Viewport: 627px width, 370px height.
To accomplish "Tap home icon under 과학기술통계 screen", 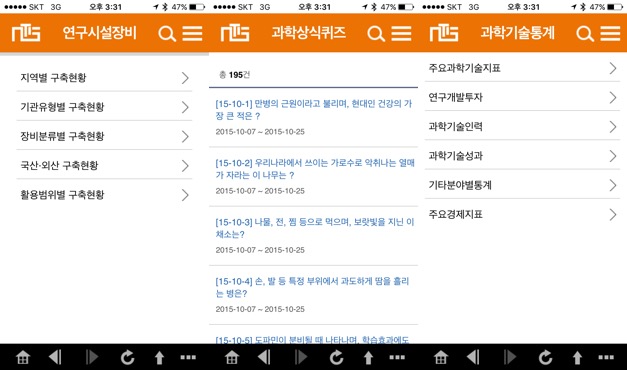I will tap(441, 357).
